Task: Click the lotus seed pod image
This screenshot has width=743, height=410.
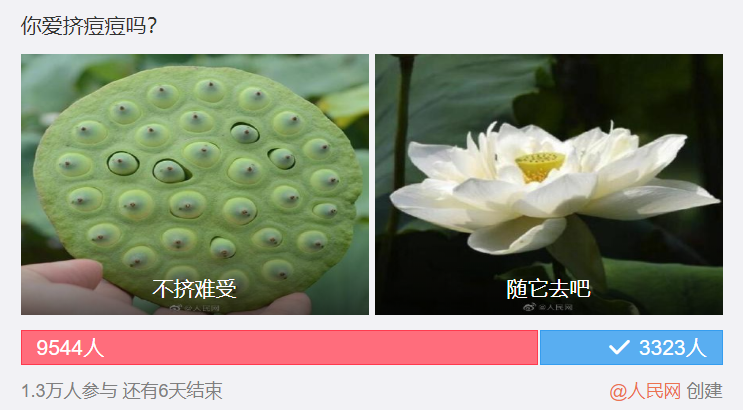Action: (x=195, y=184)
